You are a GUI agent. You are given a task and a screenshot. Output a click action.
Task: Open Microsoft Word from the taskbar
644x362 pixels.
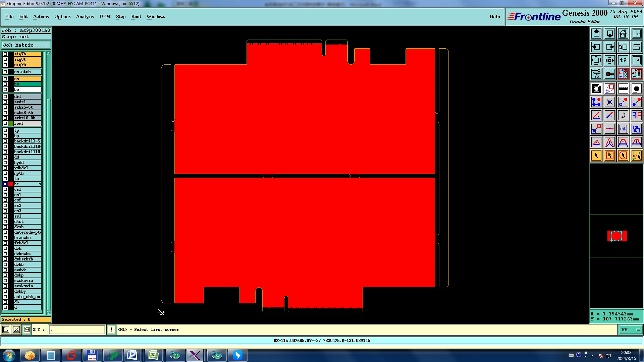point(133,355)
